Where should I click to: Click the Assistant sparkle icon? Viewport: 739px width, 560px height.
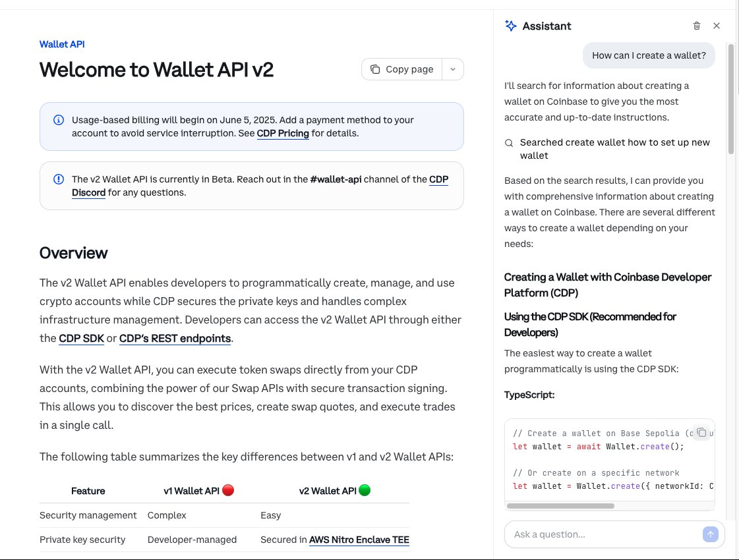[510, 26]
